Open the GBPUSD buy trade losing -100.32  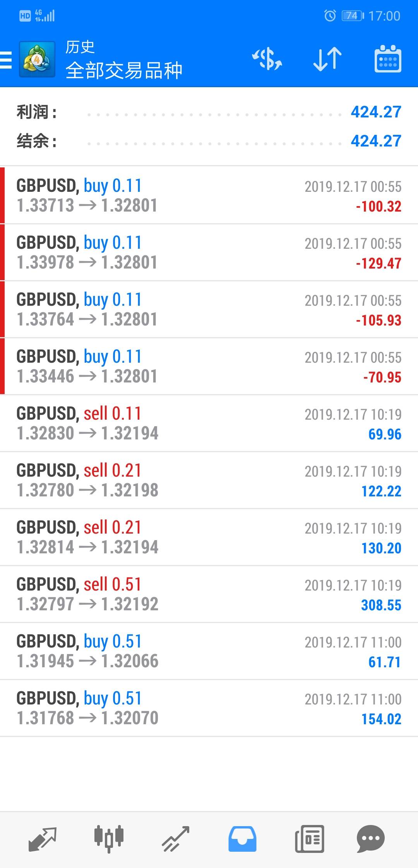(x=209, y=196)
